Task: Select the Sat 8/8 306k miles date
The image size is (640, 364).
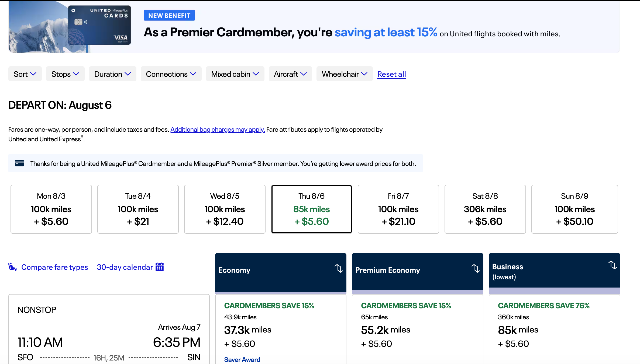Action: click(x=485, y=209)
